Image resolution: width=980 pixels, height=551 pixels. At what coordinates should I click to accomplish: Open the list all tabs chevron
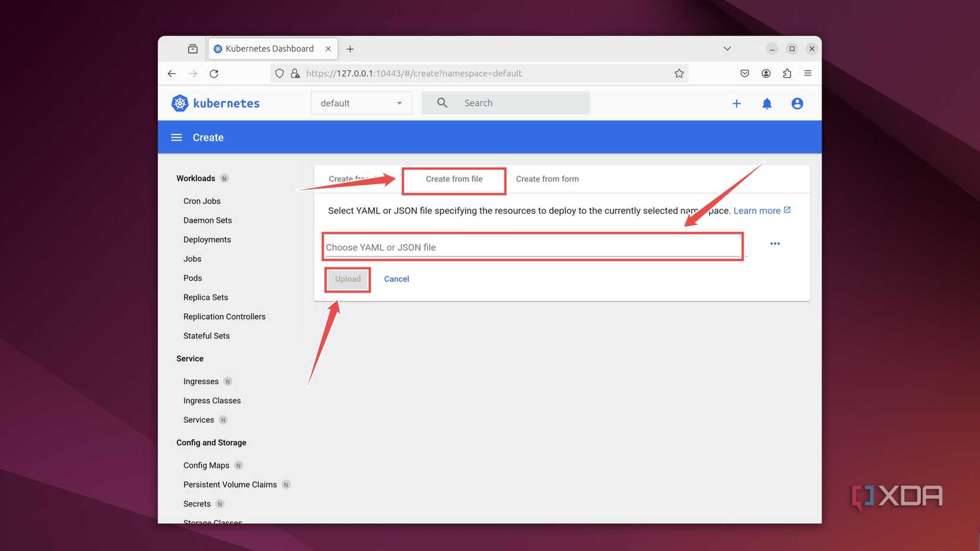(x=727, y=49)
